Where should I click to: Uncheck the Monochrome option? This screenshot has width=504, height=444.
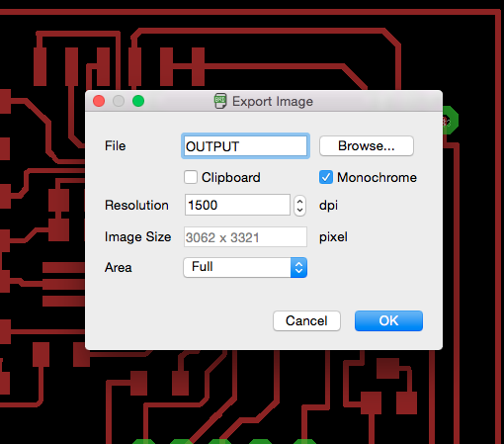point(326,177)
